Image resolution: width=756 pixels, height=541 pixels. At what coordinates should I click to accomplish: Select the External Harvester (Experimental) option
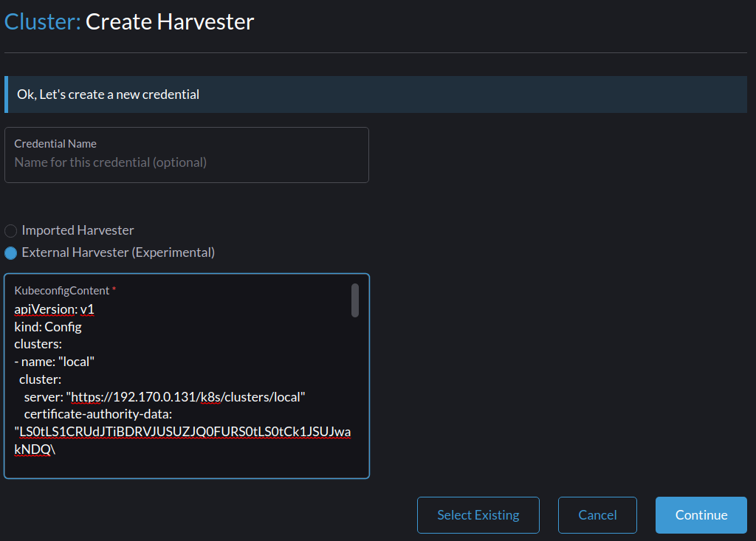(x=10, y=252)
